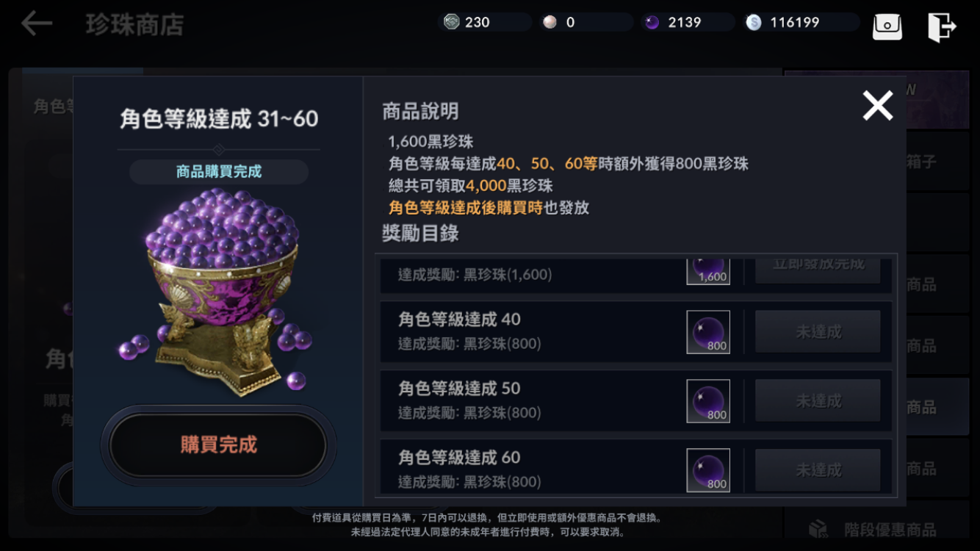Tap the 230 coin currency counter
The width and height of the screenshot is (980, 551).
pos(485,22)
